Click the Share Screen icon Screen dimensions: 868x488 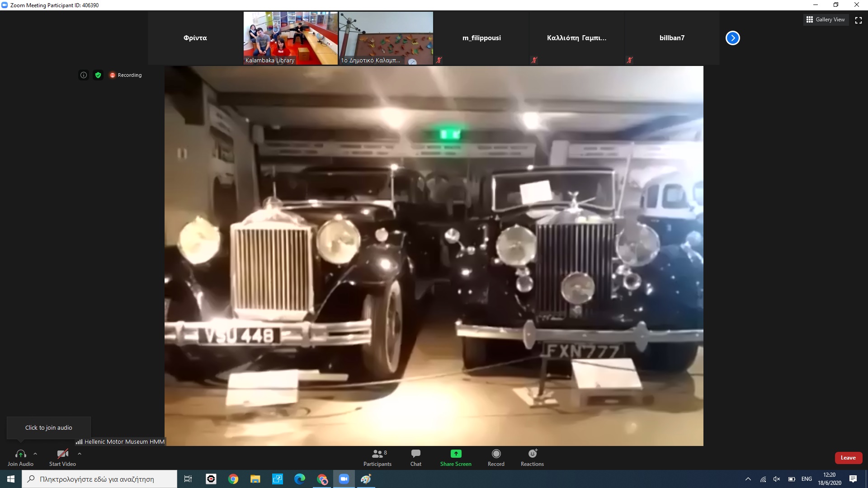[x=456, y=454]
